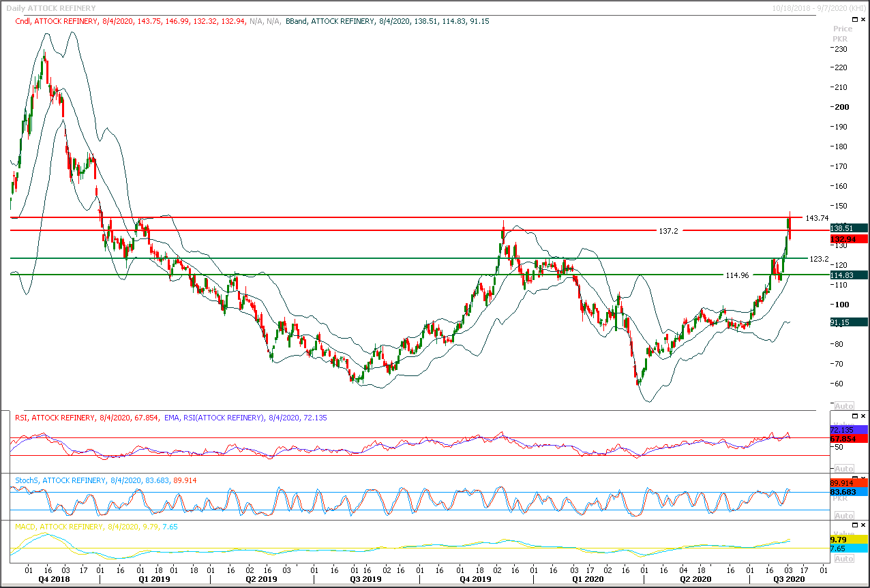Click the red 67.854 RSI value tag
870x588 pixels.
pyautogui.click(x=848, y=439)
